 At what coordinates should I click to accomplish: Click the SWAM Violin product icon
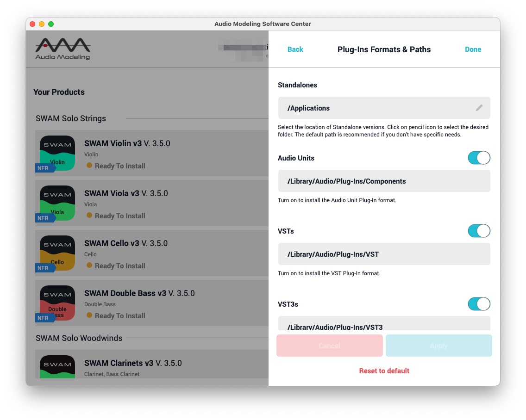click(x=57, y=153)
